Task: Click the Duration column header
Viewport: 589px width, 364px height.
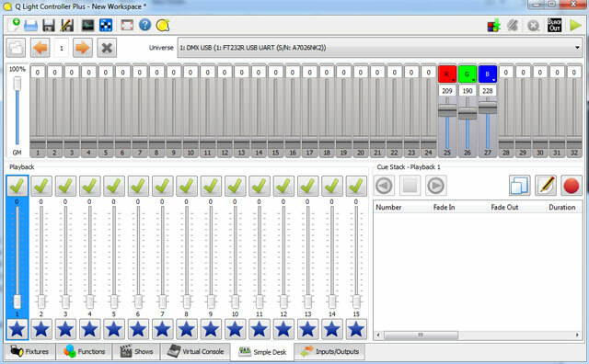Action: click(562, 207)
